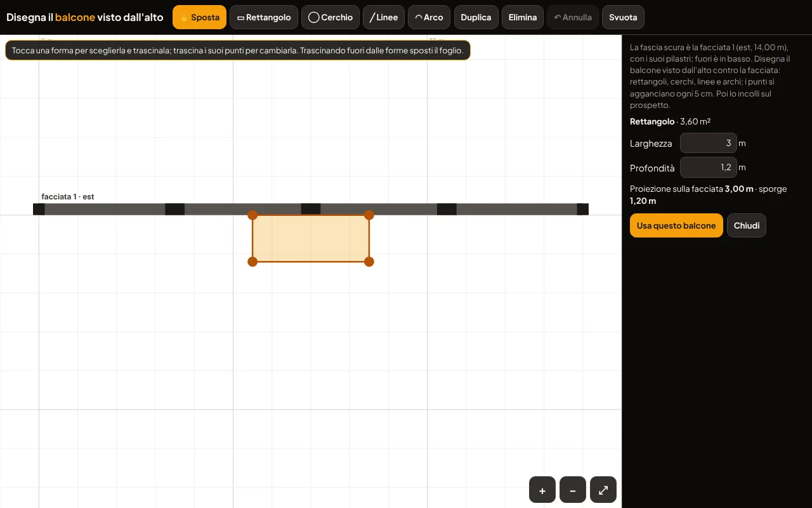Select the Arco arc tool
The width and height of the screenshot is (812, 508).
[429, 17]
